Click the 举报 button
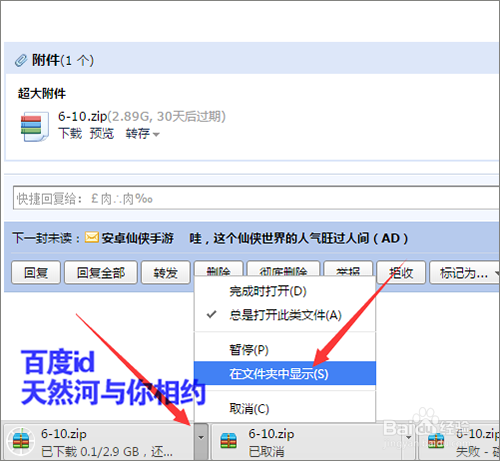 pyautogui.click(x=348, y=269)
